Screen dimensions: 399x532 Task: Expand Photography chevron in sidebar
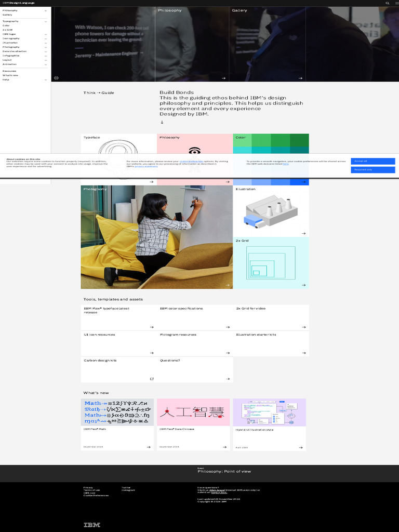tap(46, 47)
